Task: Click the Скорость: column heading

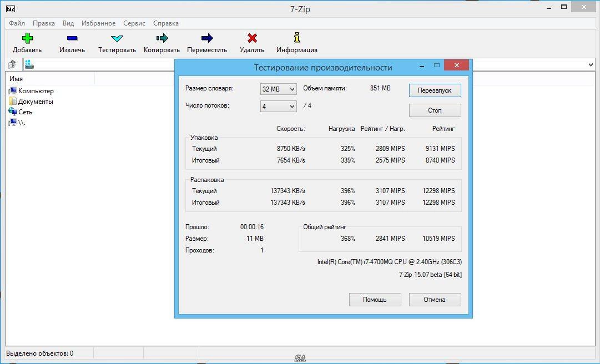Action: pos(291,129)
